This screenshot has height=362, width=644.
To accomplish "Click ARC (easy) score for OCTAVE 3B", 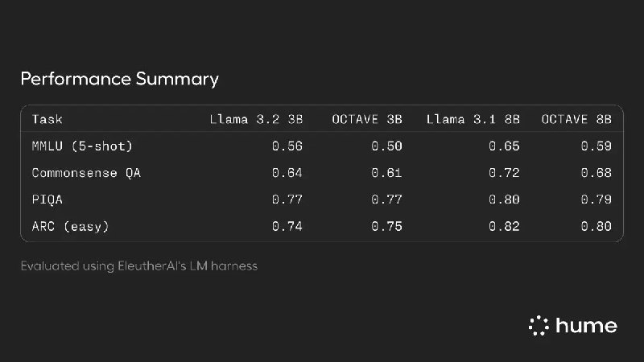I will (x=386, y=226).
